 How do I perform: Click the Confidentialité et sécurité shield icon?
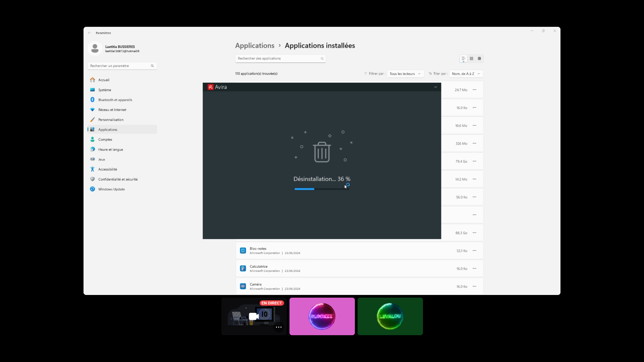(93, 179)
